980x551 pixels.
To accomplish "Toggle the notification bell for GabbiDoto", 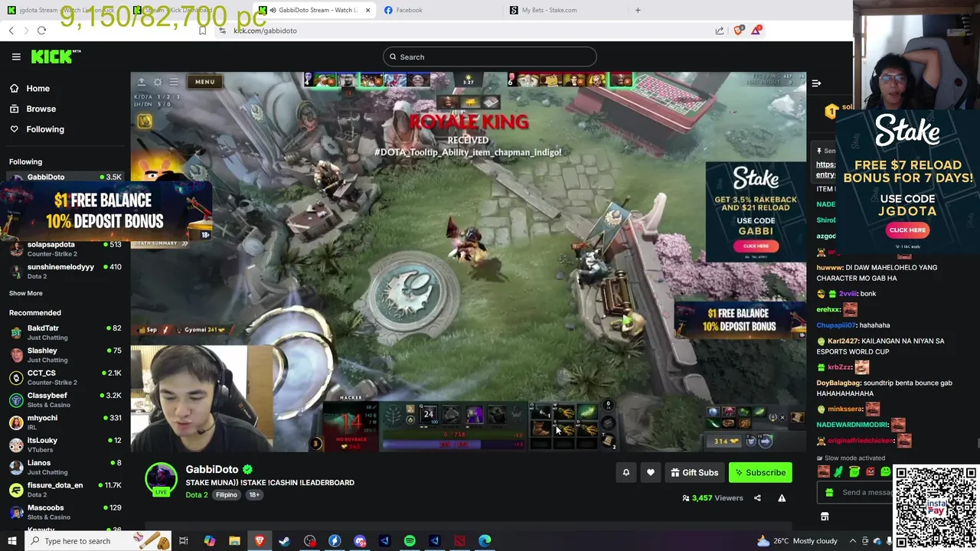I will tap(626, 473).
